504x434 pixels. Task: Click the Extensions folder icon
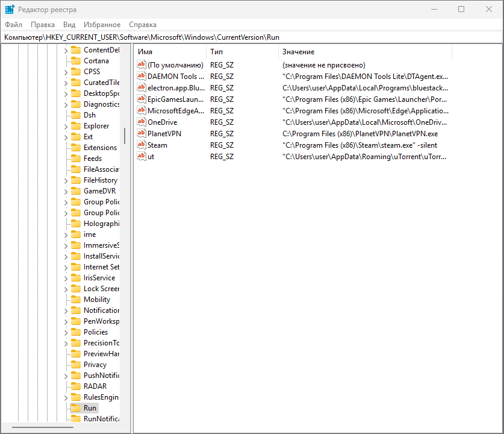point(76,148)
